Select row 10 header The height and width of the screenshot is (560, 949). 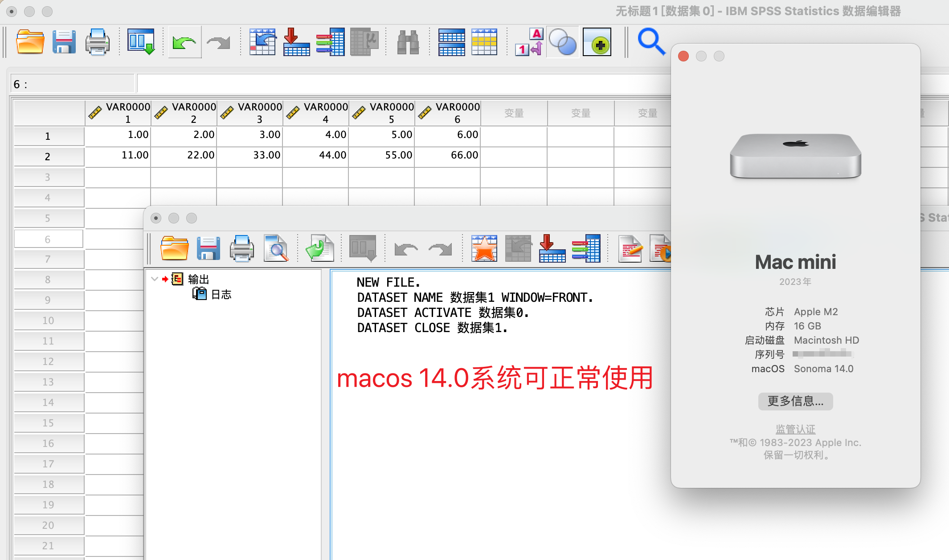coord(49,321)
